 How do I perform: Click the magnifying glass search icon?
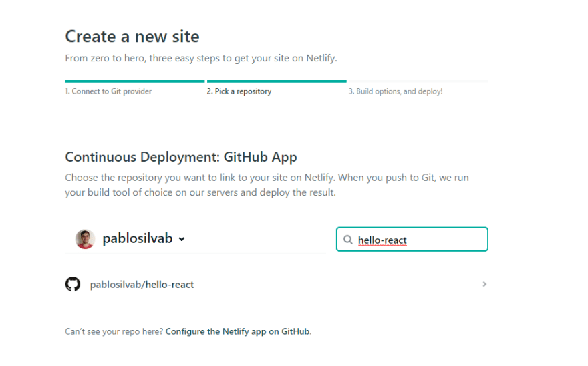(x=348, y=240)
